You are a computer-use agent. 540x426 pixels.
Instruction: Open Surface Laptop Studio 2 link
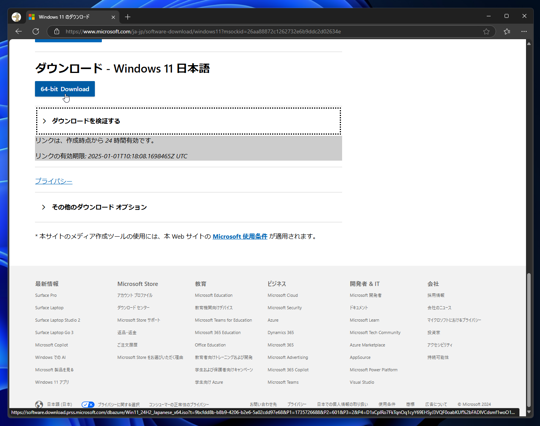pyautogui.click(x=58, y=320)
